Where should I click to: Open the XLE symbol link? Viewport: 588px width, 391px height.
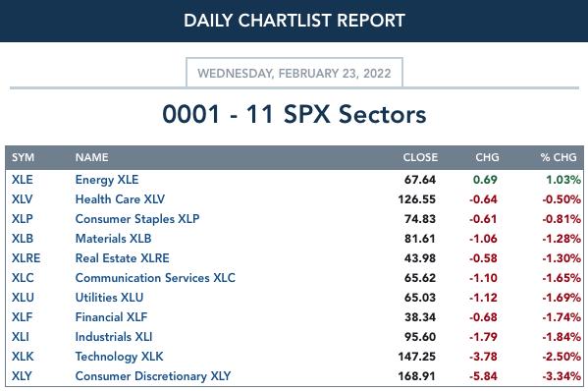[23, 180]
